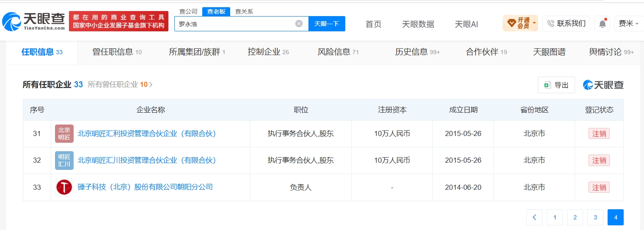Select 查老板 search mode

click(x=216, y=11)
